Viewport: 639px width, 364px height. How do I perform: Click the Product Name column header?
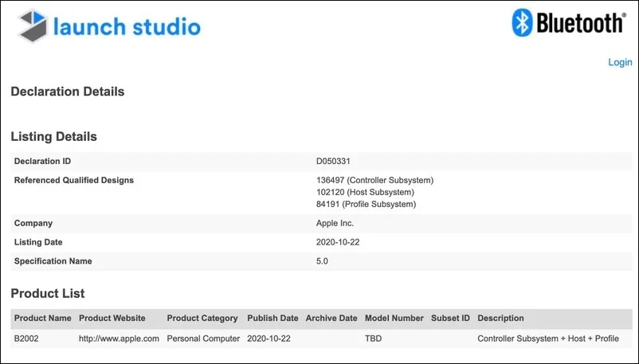[x=42, y=318]
